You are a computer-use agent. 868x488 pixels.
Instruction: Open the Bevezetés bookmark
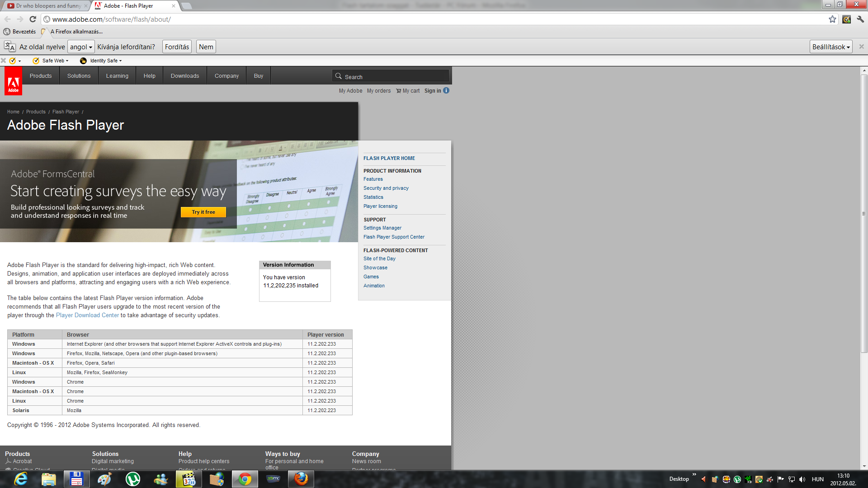pyautogui.click(x=19, y=32)
